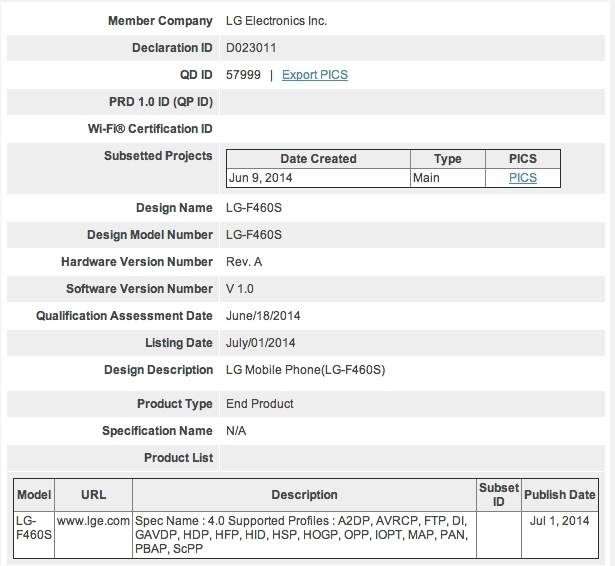Select the assessment date June/18/2014
Image resolution: width=615 pixels, height=566 pixels.
(263, 316)
